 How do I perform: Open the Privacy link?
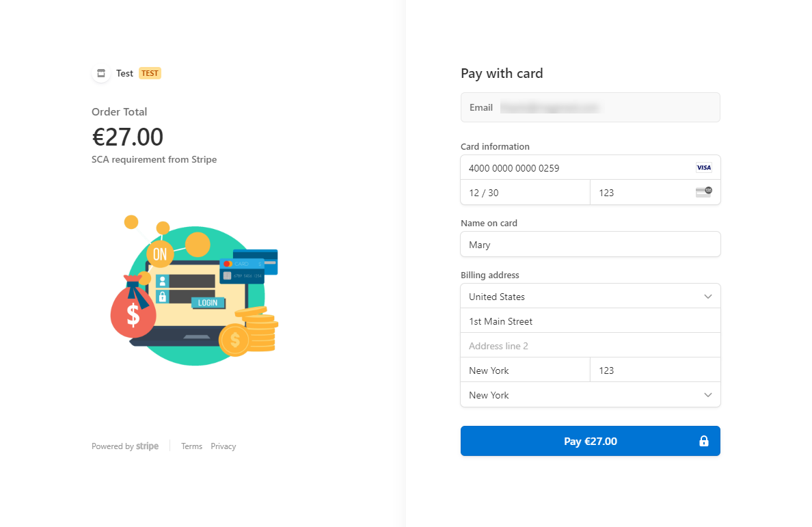pyautogui.click(x=223, y=446)
